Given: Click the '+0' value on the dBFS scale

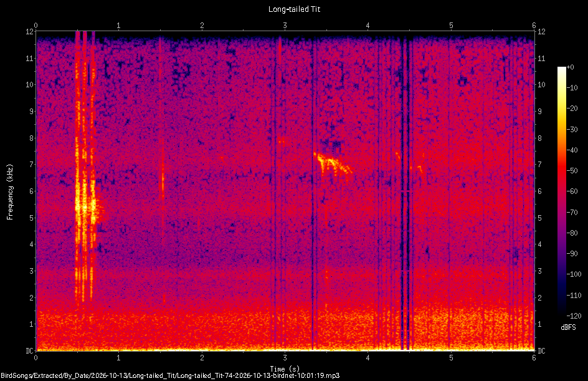Looking at the screenshot, I should (x=570, y=67).
